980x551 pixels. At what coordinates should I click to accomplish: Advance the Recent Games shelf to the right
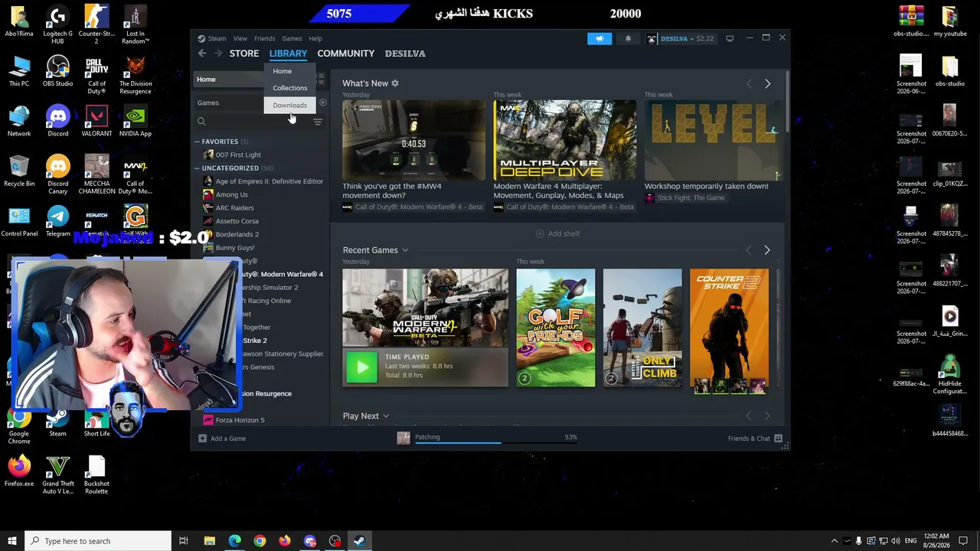point(767,250)
